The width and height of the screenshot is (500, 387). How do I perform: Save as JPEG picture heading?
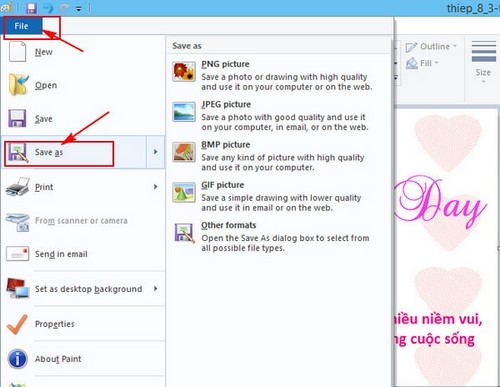click(226, 104)
